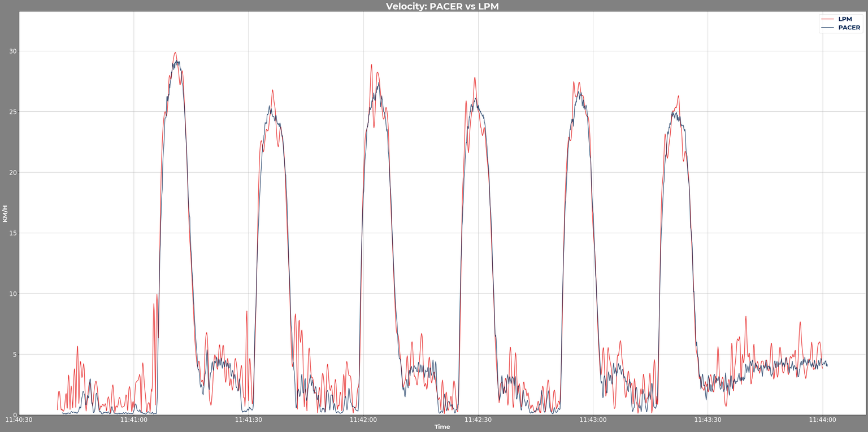Image resolution: width=868 pixels, height=432 pixels.
Task: Click the 11:44:00 time tick label
Action: point(822,420)
